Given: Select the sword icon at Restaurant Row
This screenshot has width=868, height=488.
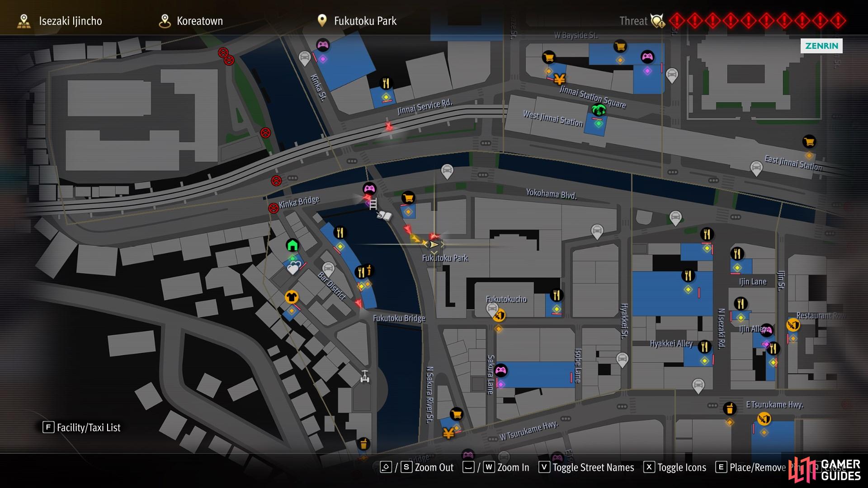Looking at the screenshot, I should 793,324.
